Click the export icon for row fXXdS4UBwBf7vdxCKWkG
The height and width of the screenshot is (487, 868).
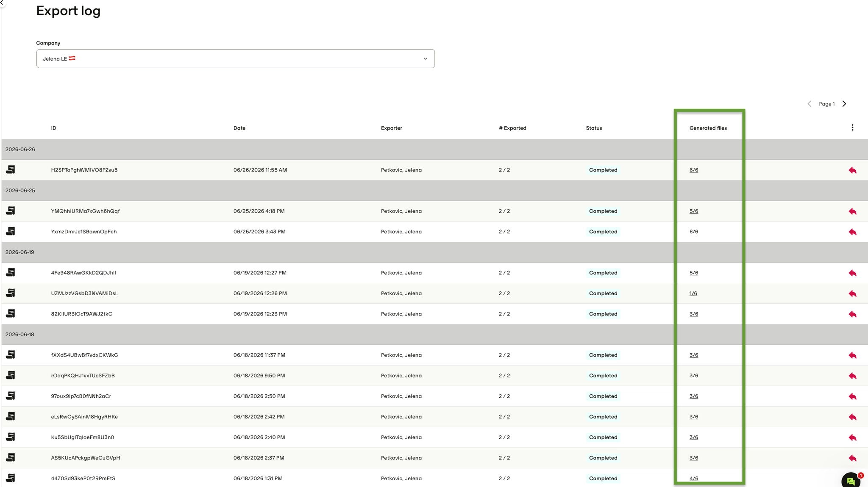point(11,354)
